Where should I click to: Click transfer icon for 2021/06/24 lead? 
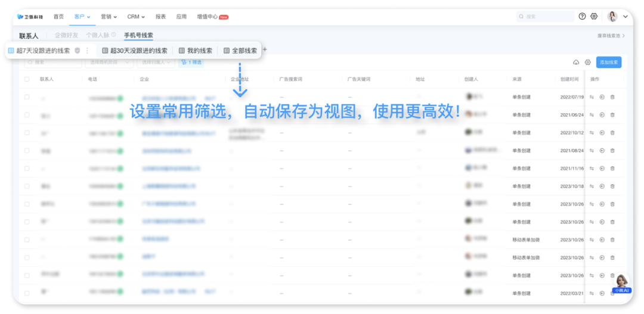(592, 114)
